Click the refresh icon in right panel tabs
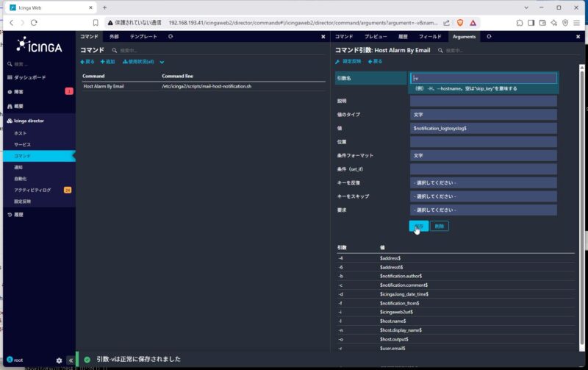The width and height of the screenshot is (588, 370). pos(489,36)
